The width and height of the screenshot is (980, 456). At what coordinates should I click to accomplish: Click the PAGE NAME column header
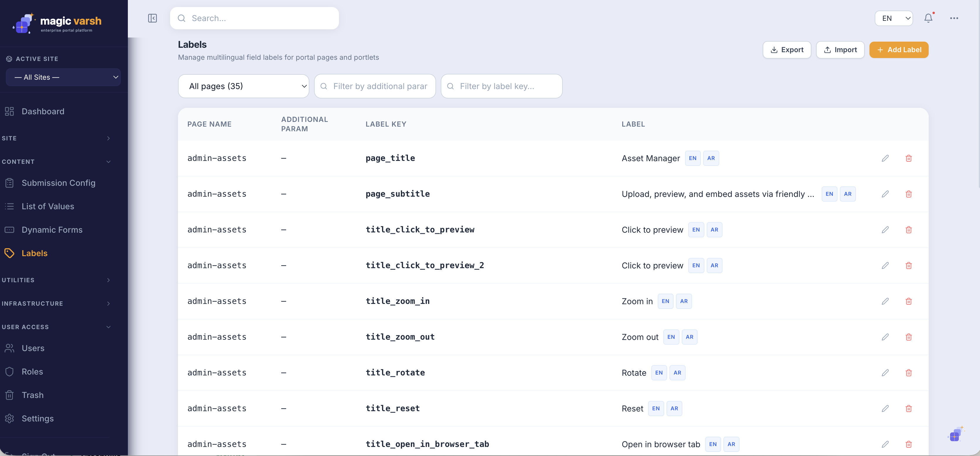pos(209,124)
